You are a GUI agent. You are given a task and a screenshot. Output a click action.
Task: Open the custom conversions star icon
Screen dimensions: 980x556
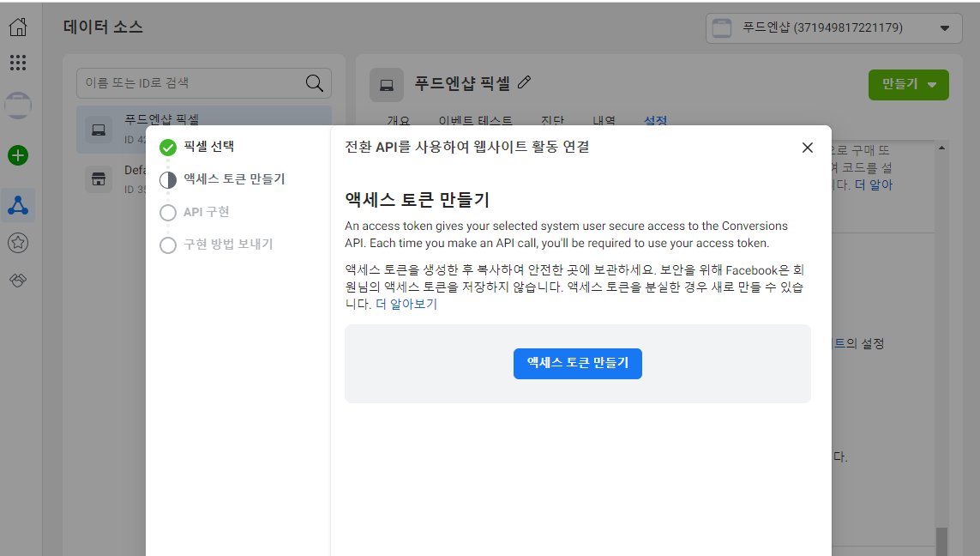[x=18, y=243]
